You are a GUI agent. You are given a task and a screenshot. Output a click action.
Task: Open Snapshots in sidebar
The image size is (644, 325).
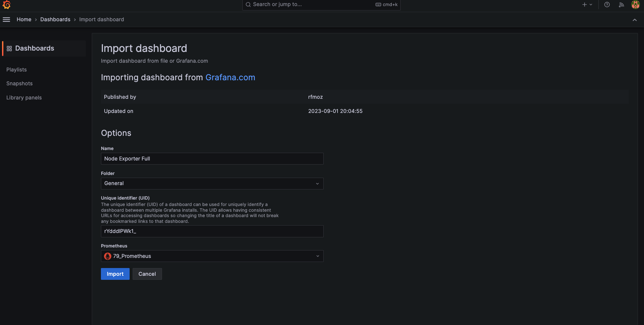(20, 84)
